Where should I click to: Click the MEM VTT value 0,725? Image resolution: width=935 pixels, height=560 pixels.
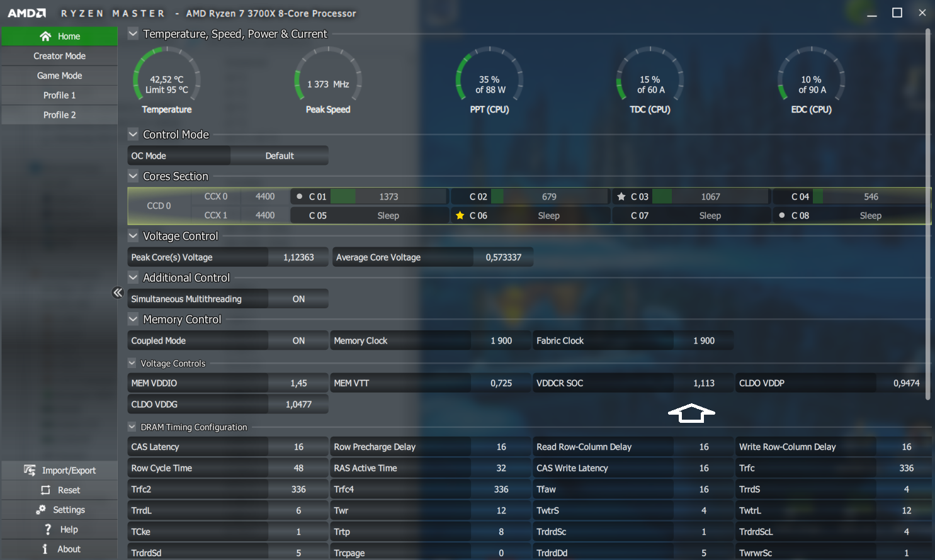[x=501, y=383]
